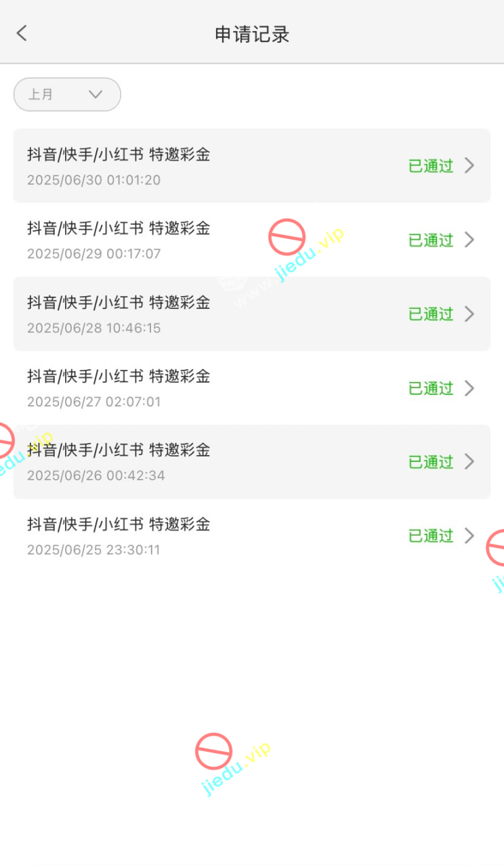Expand the 2025/06/26 record via its chevron

[x=469, y=462]
